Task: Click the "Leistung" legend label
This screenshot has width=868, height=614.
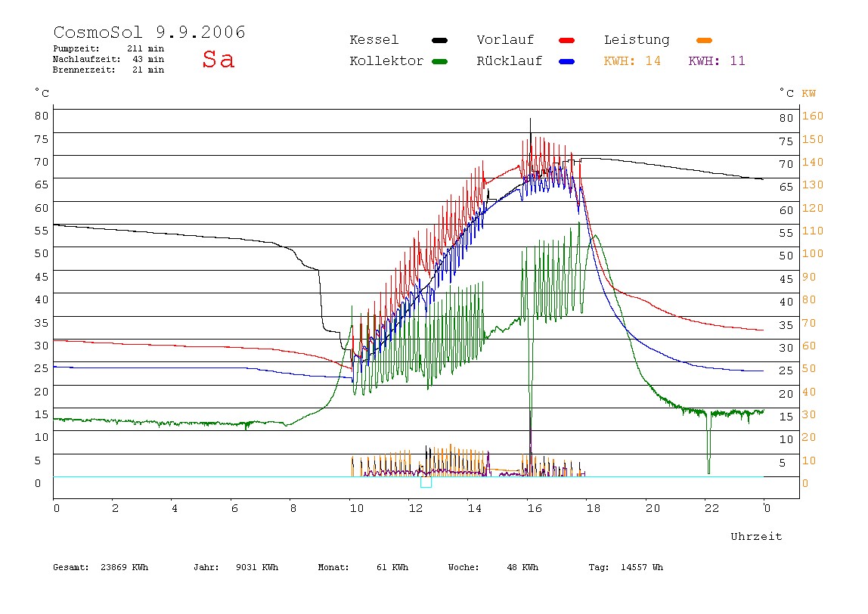Action: pyautogui.click(x=637, y=40)
